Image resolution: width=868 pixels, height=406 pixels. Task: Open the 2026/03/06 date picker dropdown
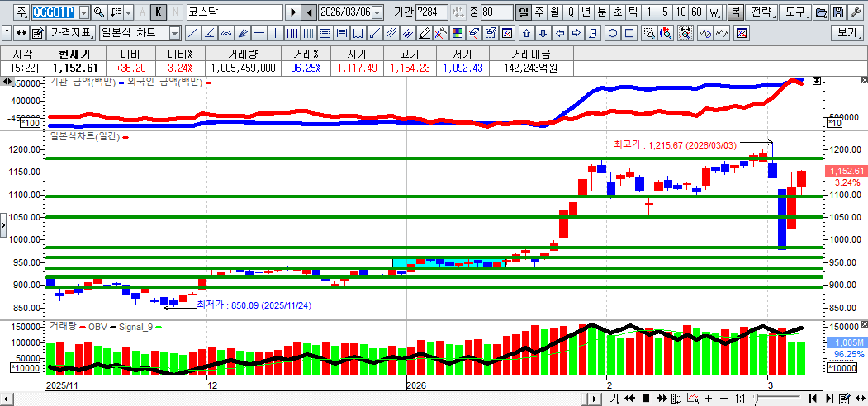click(377, 12)
